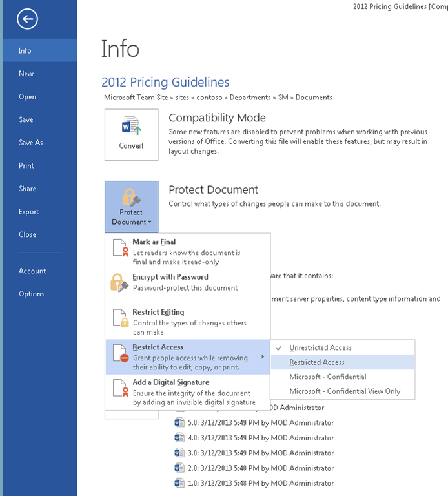Choose Close in the sidebar

[40, 234]
